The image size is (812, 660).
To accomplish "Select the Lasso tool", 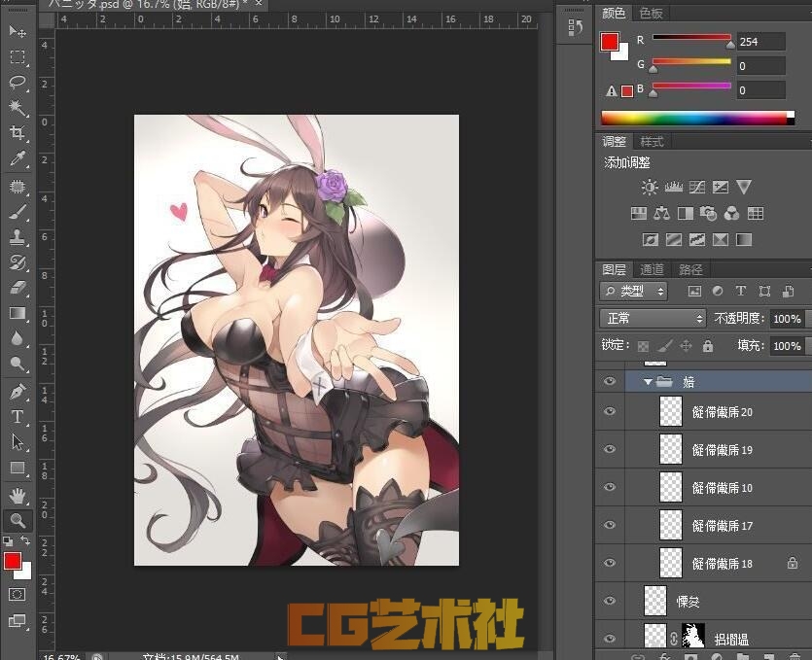I will pyautogui.click(x=18, y=83).
